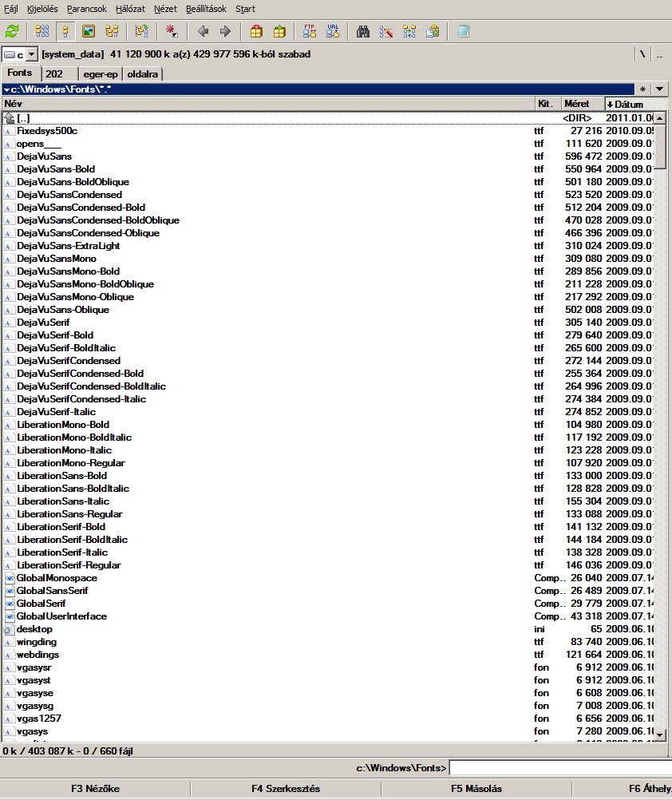Click the invert selection toolbar icon

(x=142, y=32)
